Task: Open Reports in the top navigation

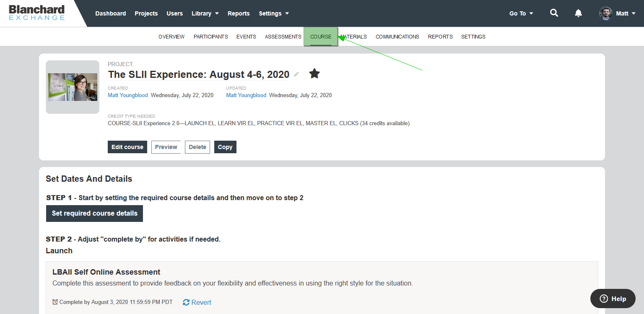Action: pyautogui.click(x=239, y=13)
